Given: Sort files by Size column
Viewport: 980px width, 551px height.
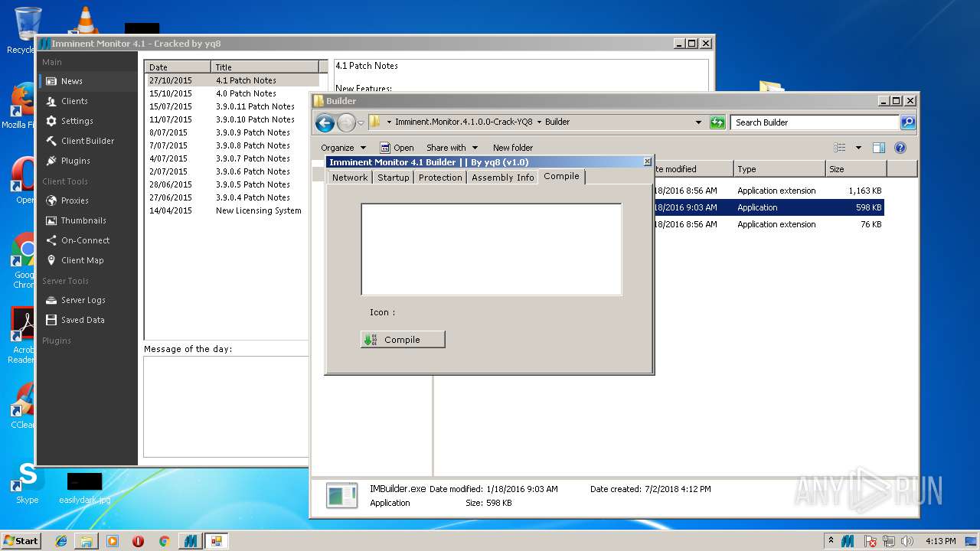Looking at the screenshot, I should 856,169.
